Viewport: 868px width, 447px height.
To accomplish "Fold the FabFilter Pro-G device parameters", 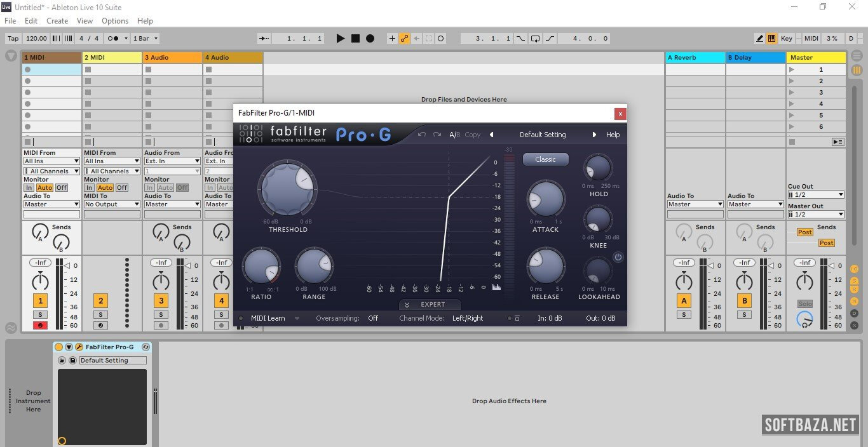I will coord(69,347).
